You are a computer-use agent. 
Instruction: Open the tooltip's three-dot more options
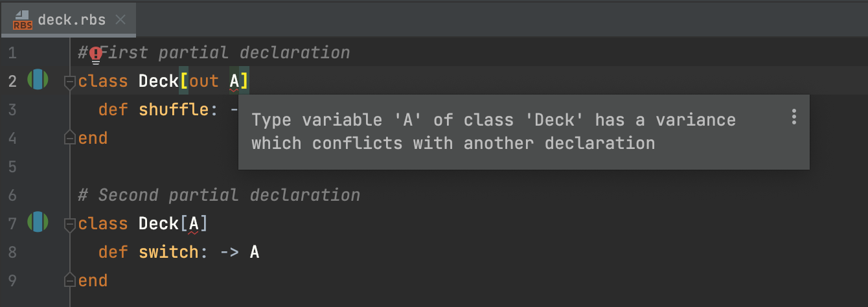tap(794, 117)
